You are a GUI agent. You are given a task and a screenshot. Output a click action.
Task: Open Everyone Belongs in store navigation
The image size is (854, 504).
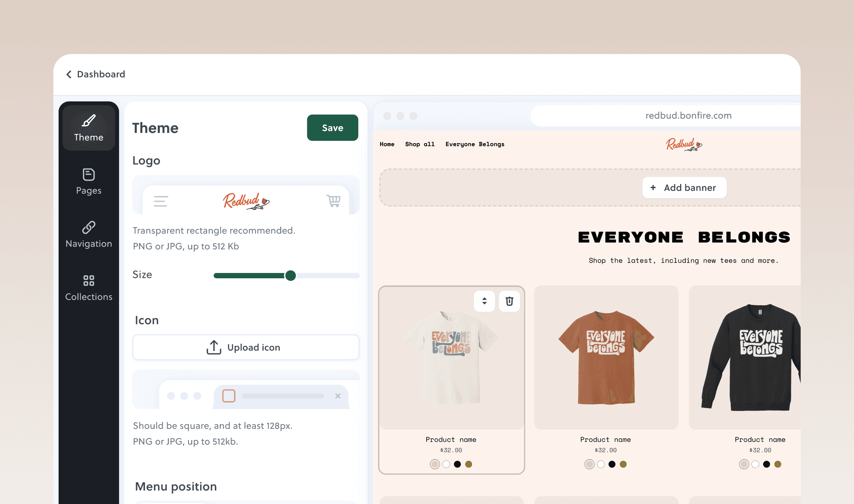tap(475, 144)
